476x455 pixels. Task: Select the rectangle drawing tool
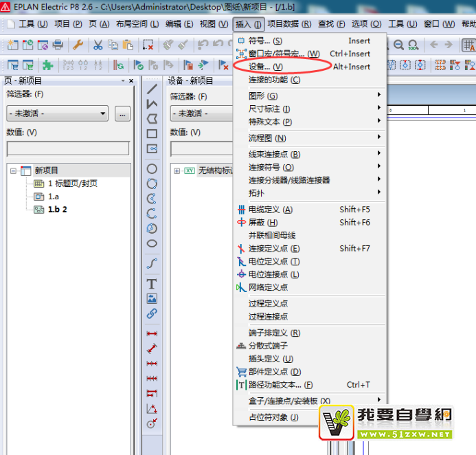(x=152, y=133)
